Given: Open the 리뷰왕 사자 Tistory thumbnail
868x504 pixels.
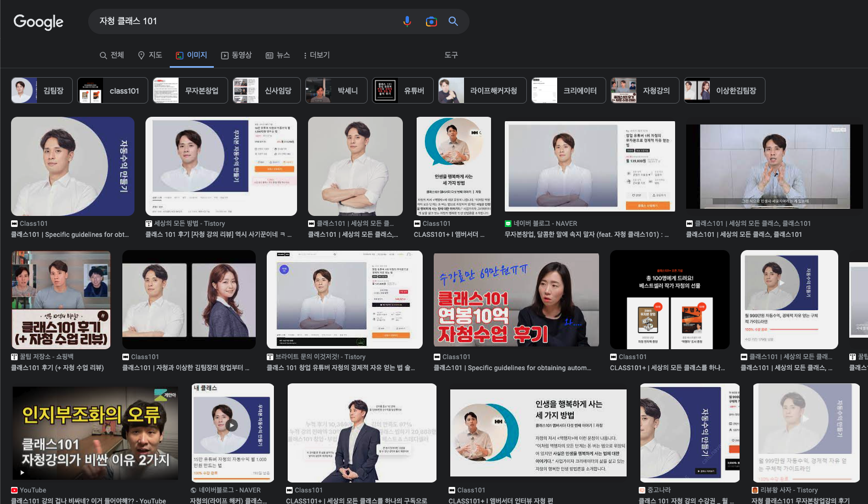Looking at the screenshot, I should click(x=806, y=433).
